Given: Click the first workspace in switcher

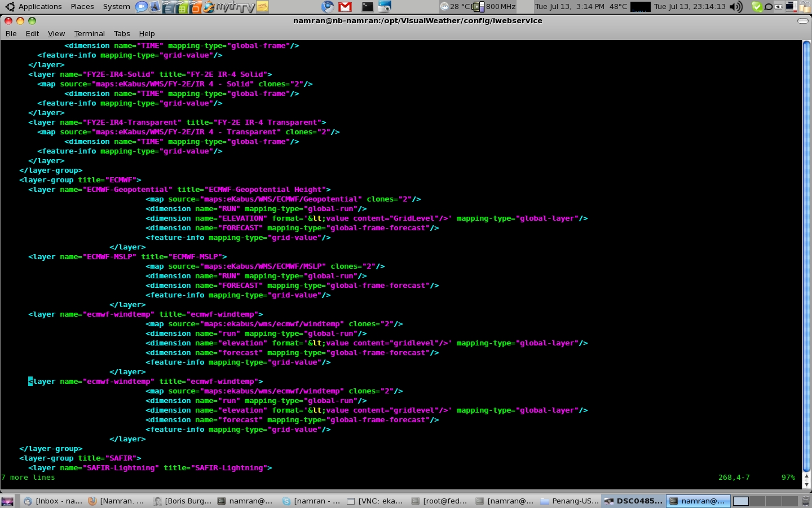Looking at the screenshot, I should click(x=741, y=501).
